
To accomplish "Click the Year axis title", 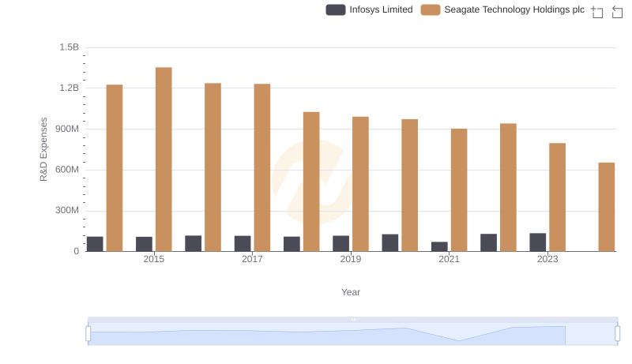I will (351, 292).
